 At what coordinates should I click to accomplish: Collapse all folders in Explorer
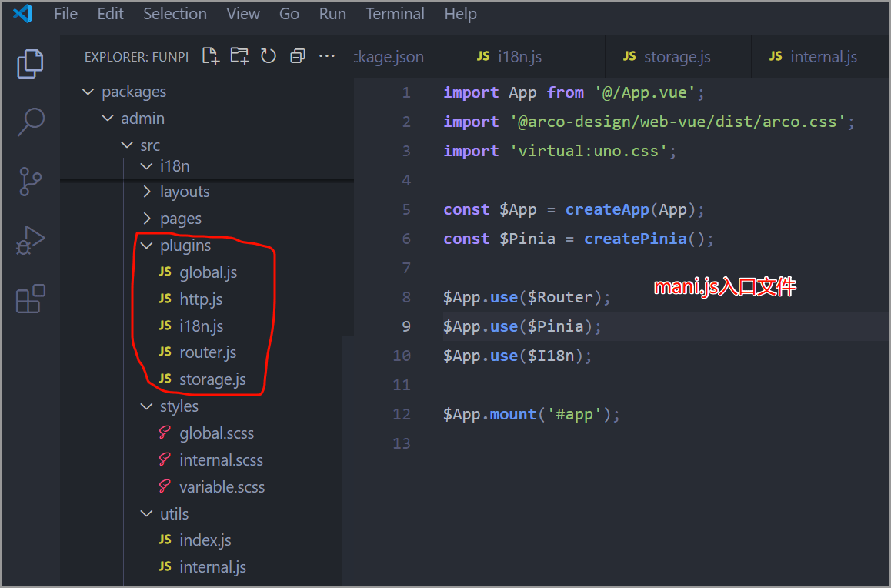(298, 56)
